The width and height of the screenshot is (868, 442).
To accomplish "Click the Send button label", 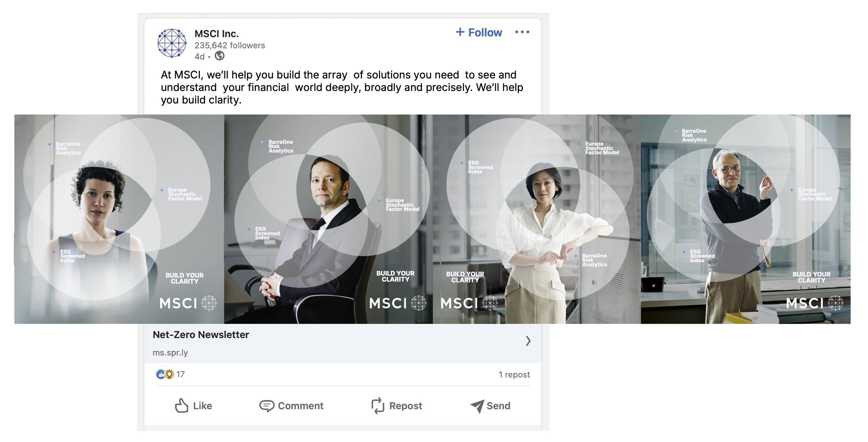I will pyautogui.click(x=498, y=406).
